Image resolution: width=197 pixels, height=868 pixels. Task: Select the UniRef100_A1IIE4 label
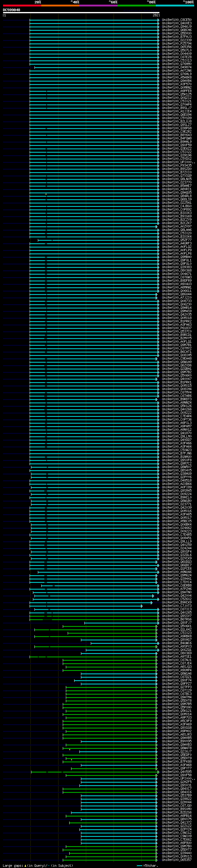[x=177, y=111]
